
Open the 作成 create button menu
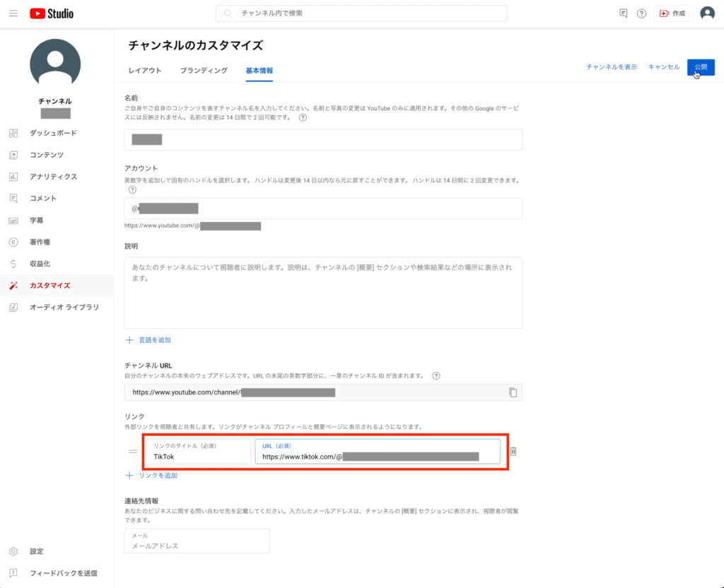672,13
